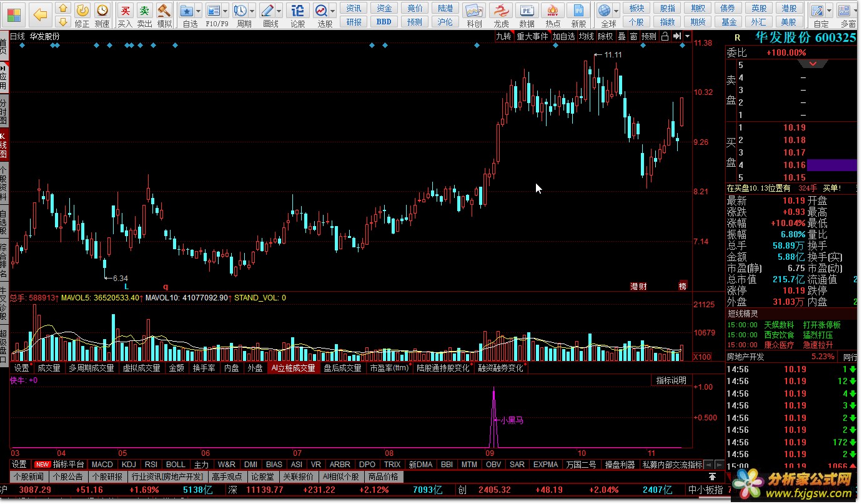Expand the 自定 dropdown arrow

829,11
